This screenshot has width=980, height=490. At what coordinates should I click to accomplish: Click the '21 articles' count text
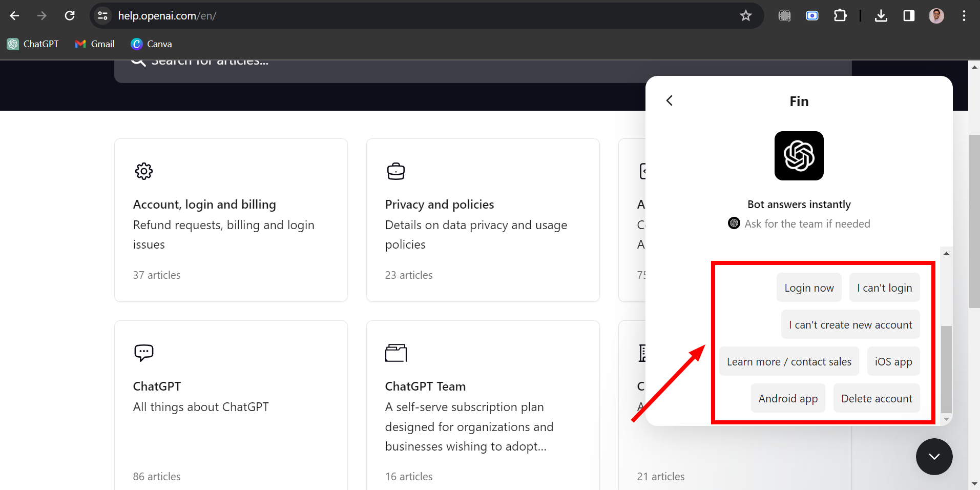coord(661,477)
